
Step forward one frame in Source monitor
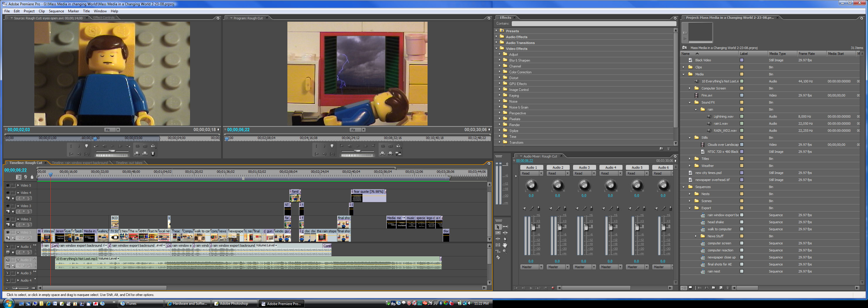(x=121, y=146)
